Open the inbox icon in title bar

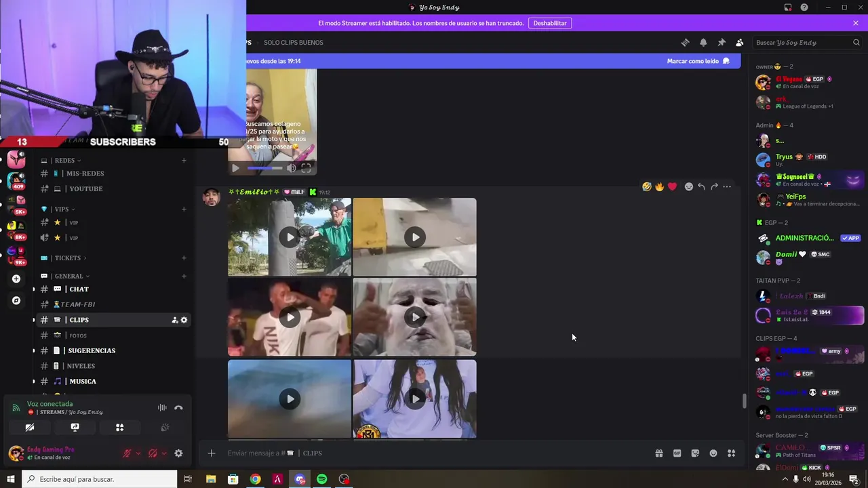tap(788, 7)
